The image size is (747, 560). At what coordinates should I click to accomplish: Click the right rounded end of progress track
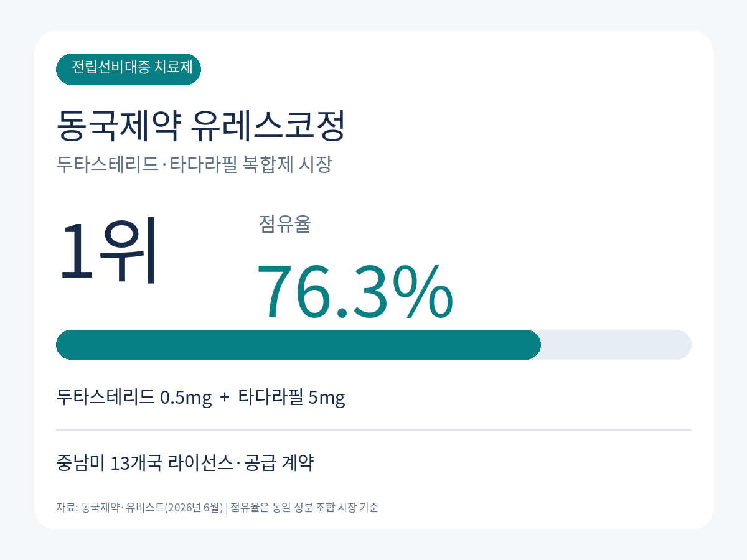click(682, 345)
